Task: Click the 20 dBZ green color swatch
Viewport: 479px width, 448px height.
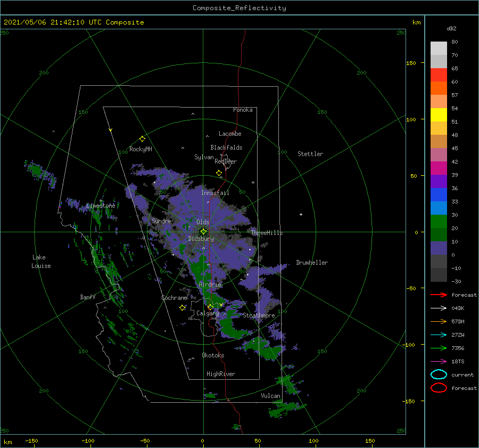Action: (439, 222)
